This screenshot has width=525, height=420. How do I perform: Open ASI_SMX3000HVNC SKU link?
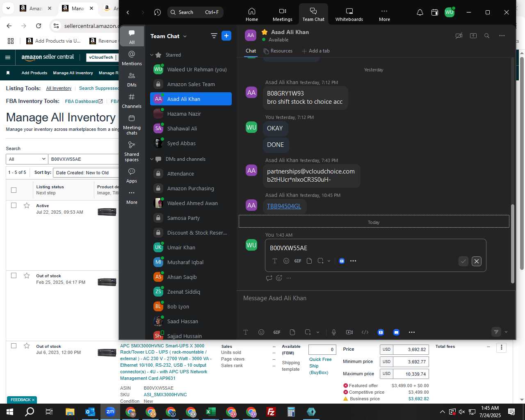(165, 395)
